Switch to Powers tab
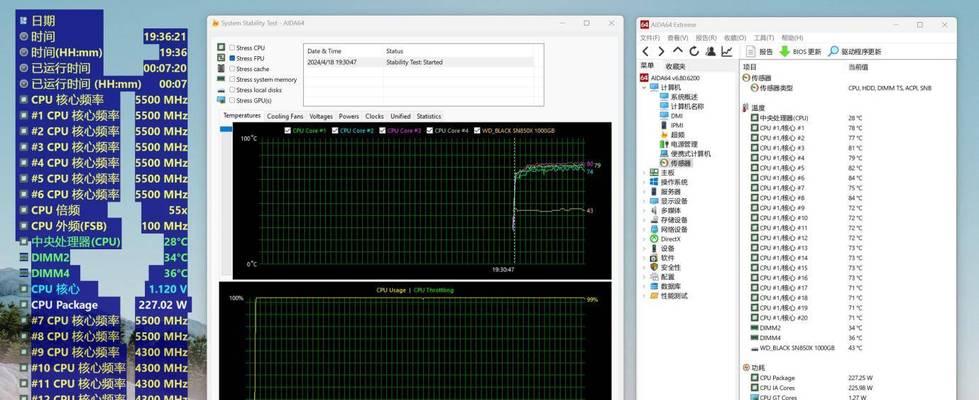The width and height of the screenshot is (979, 400). [x=349, y=116]
